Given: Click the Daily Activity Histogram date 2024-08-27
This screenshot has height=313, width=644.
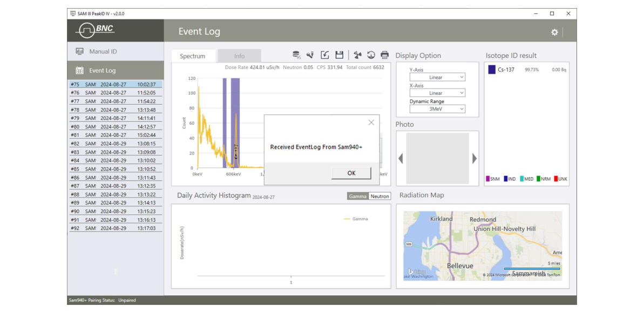Looking at the screenshot, I should click(x=263, y=197).
